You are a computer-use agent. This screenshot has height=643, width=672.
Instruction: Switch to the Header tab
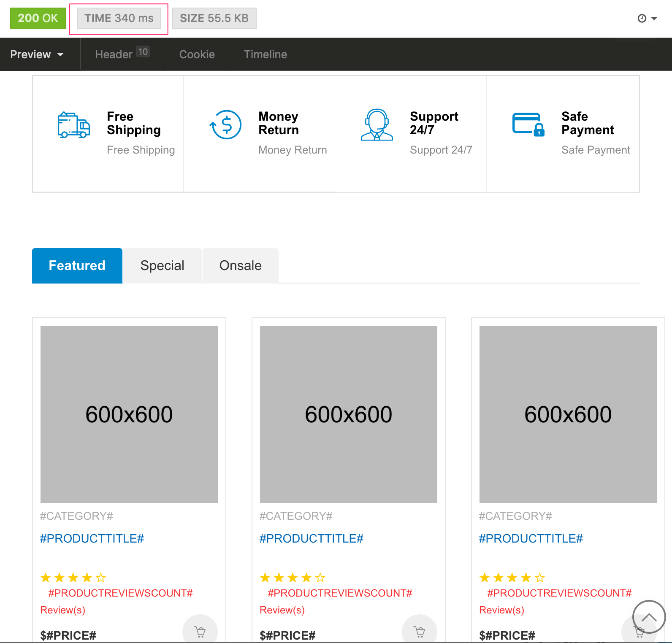[x=122, y=54]
